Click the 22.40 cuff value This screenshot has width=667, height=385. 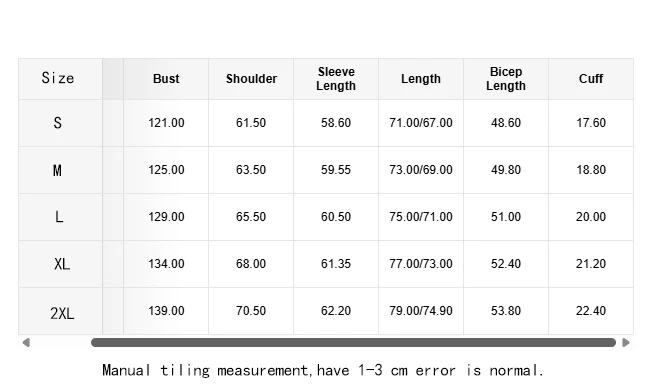[591, 311]
